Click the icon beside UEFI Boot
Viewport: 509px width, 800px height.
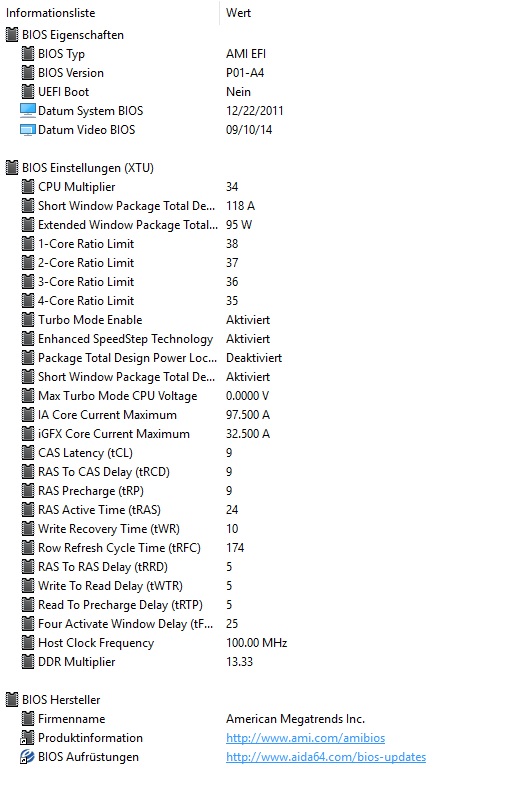tap(28, 91)
